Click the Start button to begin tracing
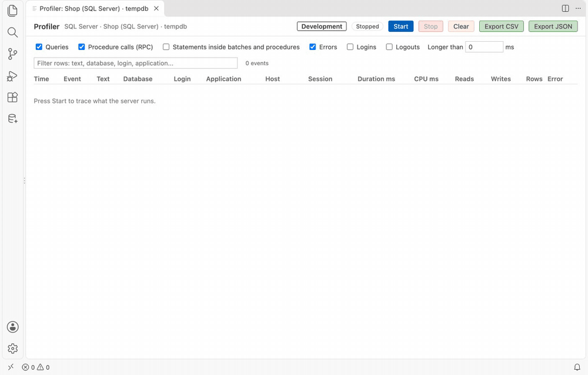 [401, 26]
